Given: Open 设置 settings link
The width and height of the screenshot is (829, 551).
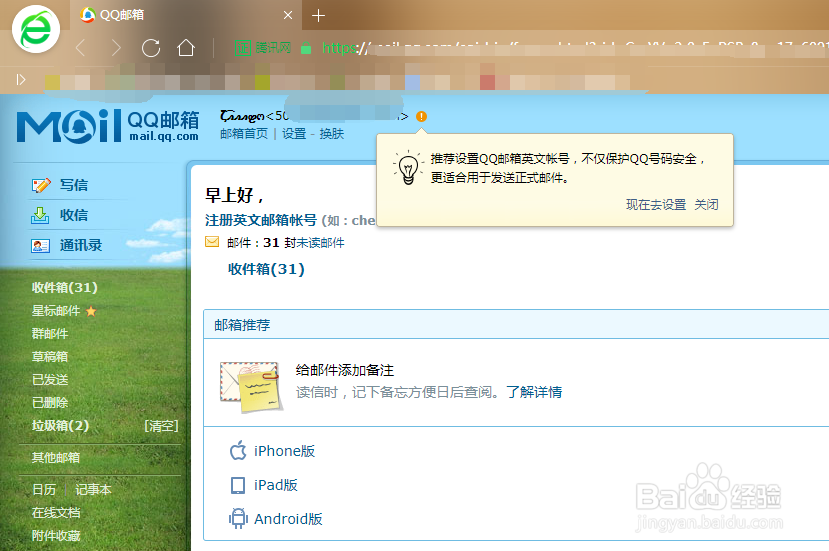Looking at the screenshot, I should 294,134.
